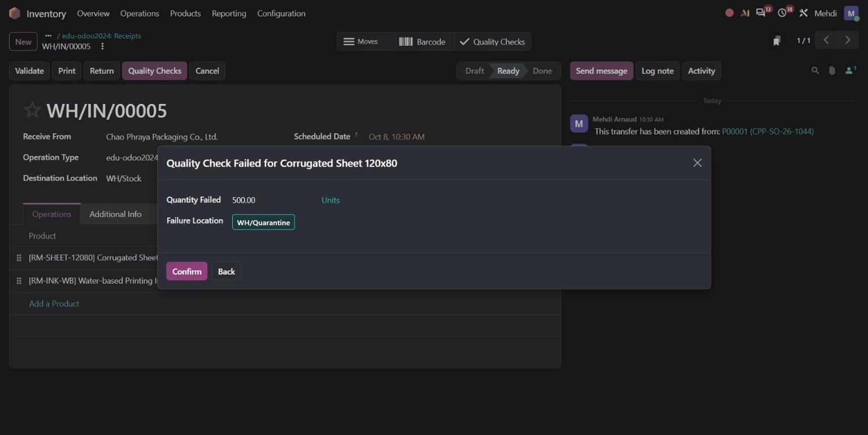This screenshot has width=868, height=435.
Task: Click the Cancel button
Action: (x=207, y=71)
